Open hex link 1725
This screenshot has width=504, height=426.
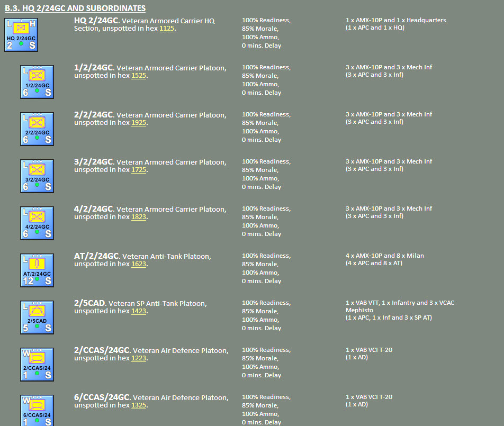(x=139, y=170)
